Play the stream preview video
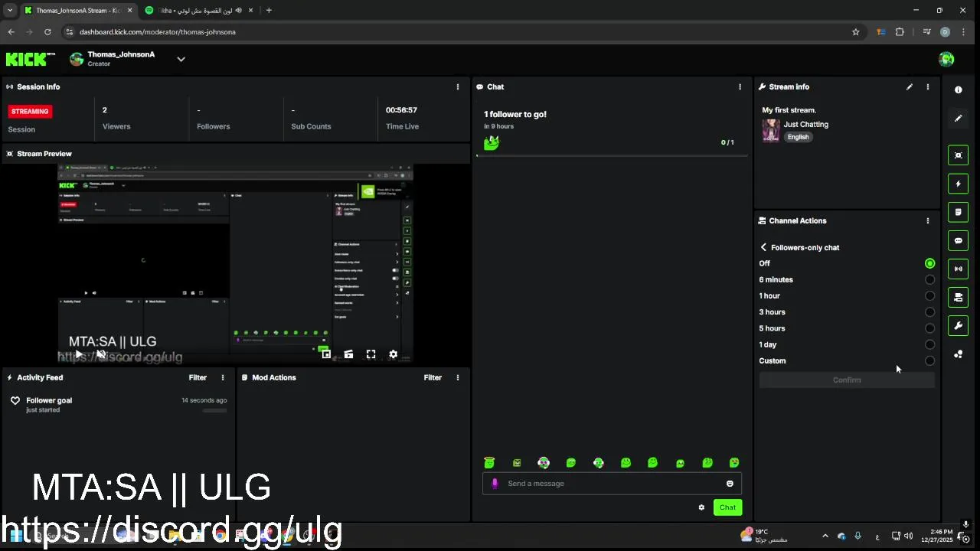The image size is (980, 551). 78,354
